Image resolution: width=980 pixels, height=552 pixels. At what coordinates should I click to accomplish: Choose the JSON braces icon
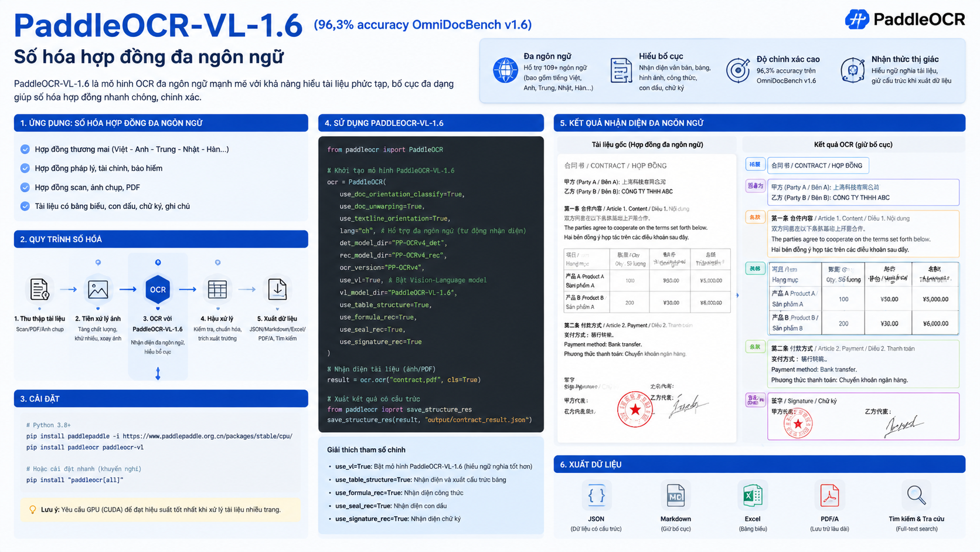click(596, 496)
